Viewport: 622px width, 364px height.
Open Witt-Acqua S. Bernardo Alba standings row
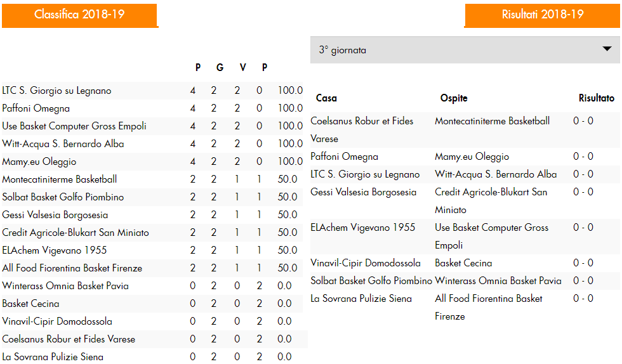click(152, 143)
